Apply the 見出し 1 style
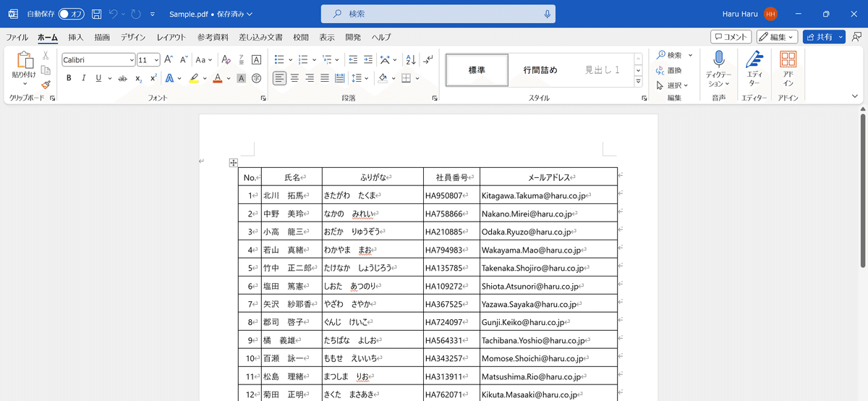868x401 pixels. (x=602, y=70)
